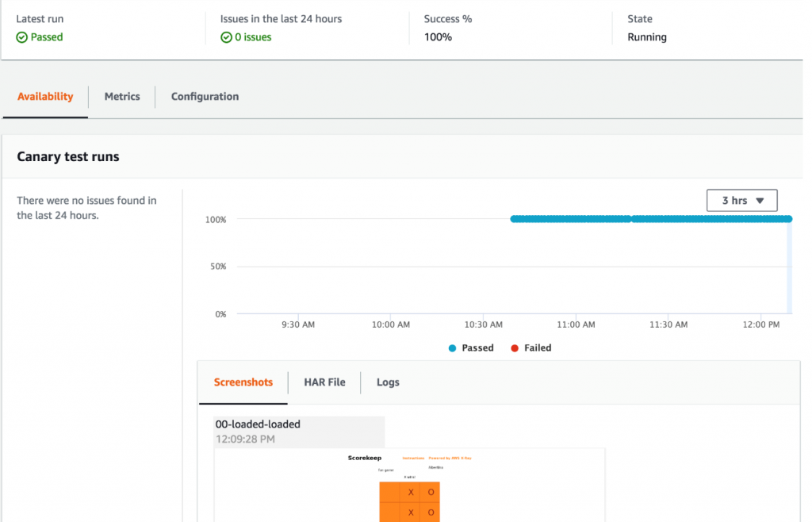This screenshot has width=812, height=522.
Task: Click the red Failed legend dot
Action: point(514,347)
